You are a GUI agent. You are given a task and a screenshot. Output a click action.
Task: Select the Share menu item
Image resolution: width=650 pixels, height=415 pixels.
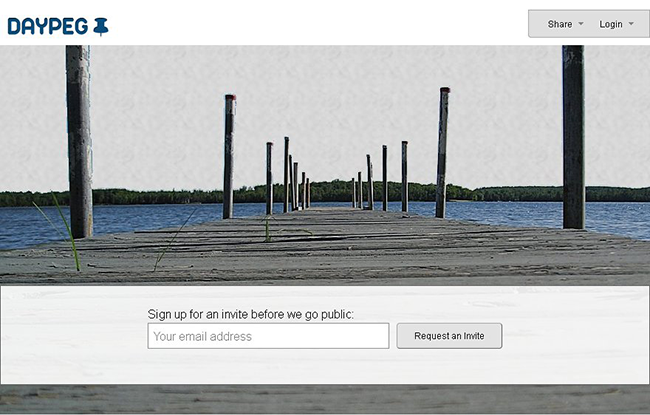560,24
